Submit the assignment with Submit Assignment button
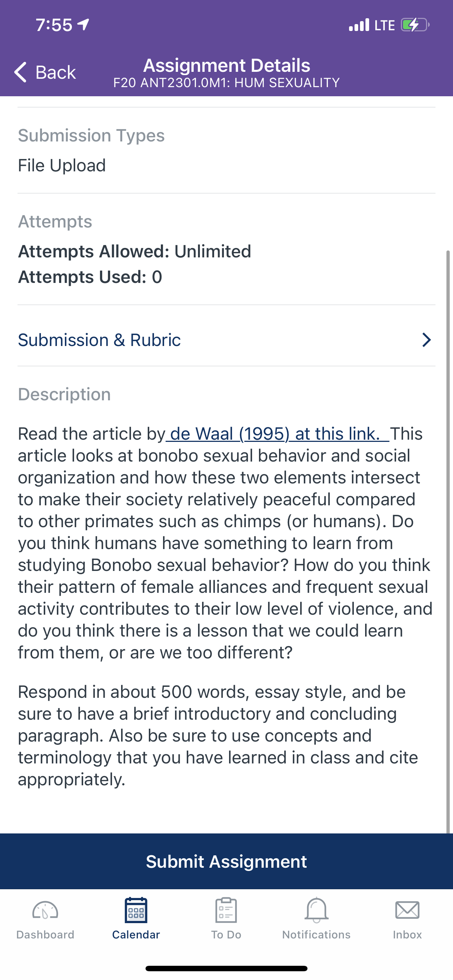The image size is (453, 980). [x=226, y=861]
